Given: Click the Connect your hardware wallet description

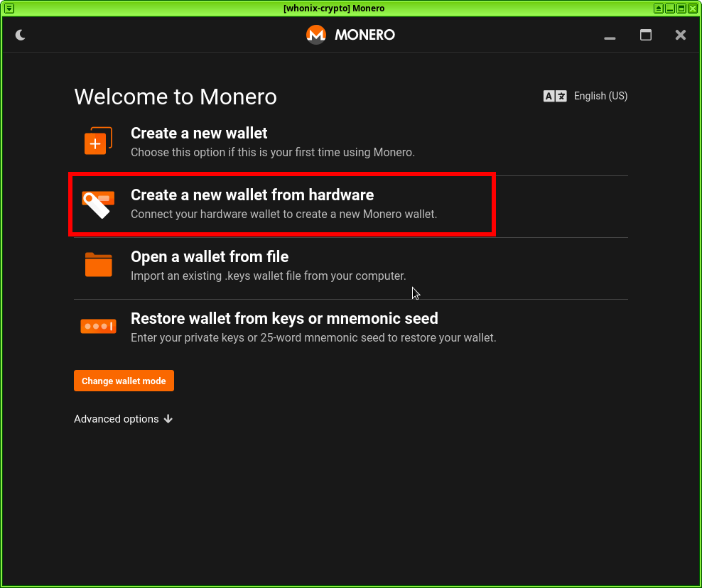Looking at the screenshot, I should pyautogui.click(x=283, y=214).
